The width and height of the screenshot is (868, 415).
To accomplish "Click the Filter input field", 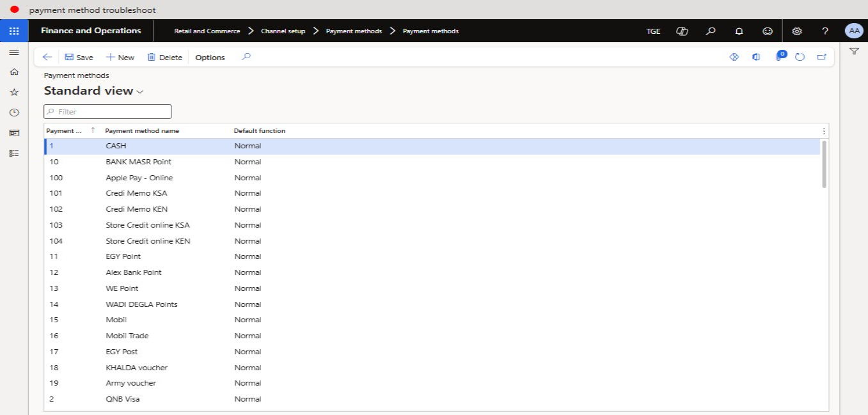I will pyautogui.click(x=107, y=111).
